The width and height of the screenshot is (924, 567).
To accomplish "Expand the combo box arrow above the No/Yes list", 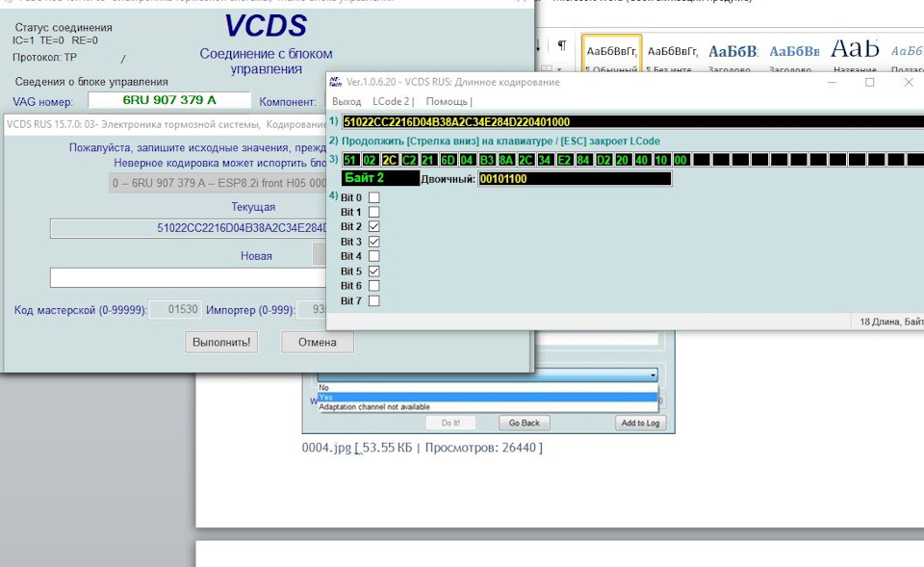I will 653,374.
